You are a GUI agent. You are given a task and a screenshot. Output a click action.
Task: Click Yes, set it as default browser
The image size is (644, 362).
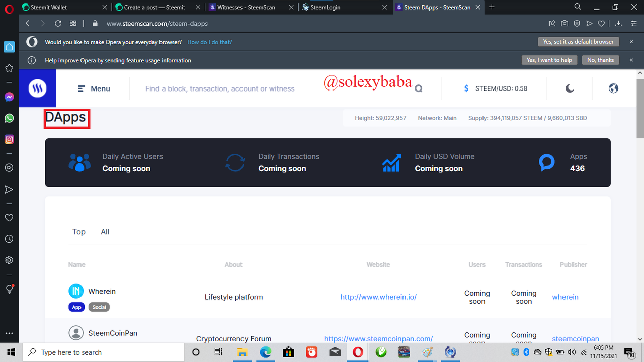578,42
